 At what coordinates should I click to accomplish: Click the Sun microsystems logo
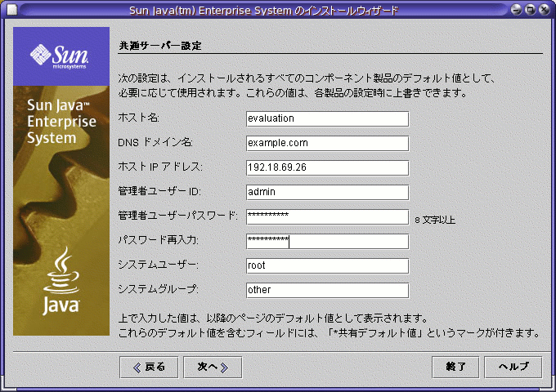pyautogui.click(x=59, y=56)
